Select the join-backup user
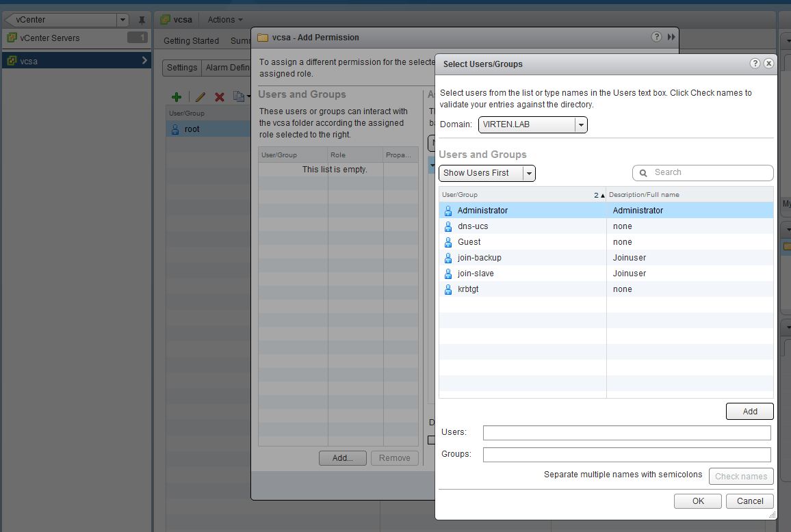Viewport: 791px width, 532px height. (606, 258)
